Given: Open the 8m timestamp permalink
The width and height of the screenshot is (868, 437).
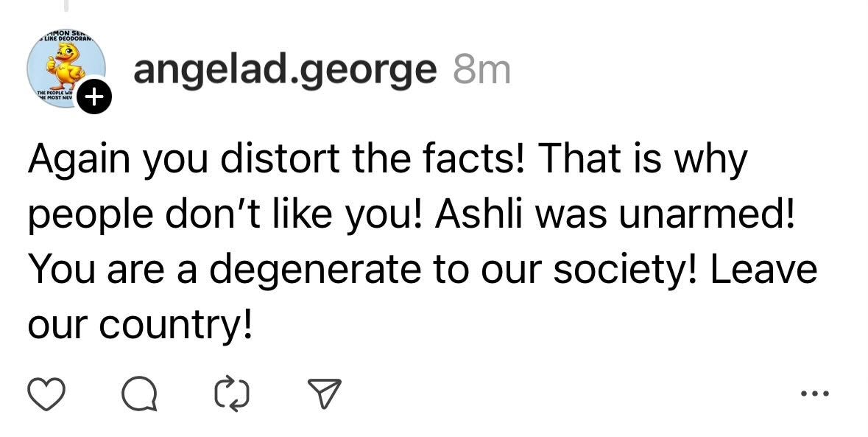Looking at the screenshot, I should click(482, 69).
